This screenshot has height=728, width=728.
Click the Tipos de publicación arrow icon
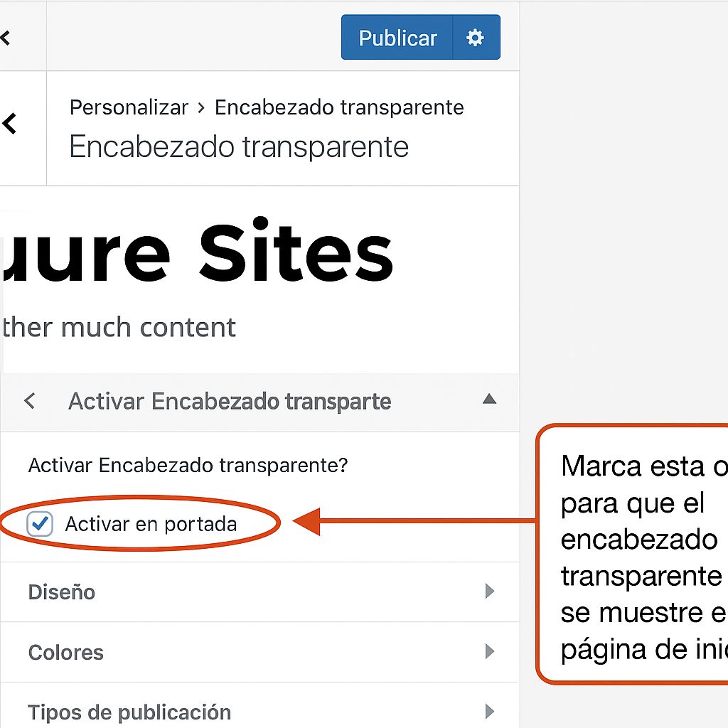pyautogui.click(x=489, y=712)
